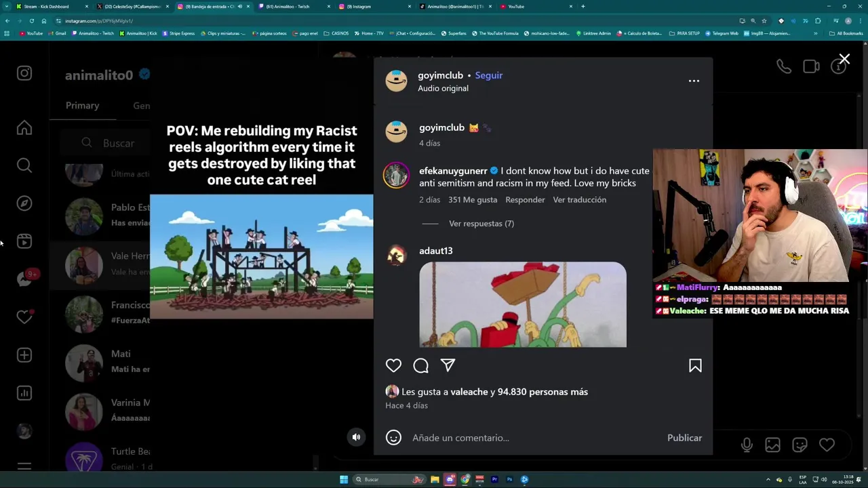Go to Instagram Home from the sidebar
Image resolution: width=868 pixels, height=488 pixels.
pos(24,127)
